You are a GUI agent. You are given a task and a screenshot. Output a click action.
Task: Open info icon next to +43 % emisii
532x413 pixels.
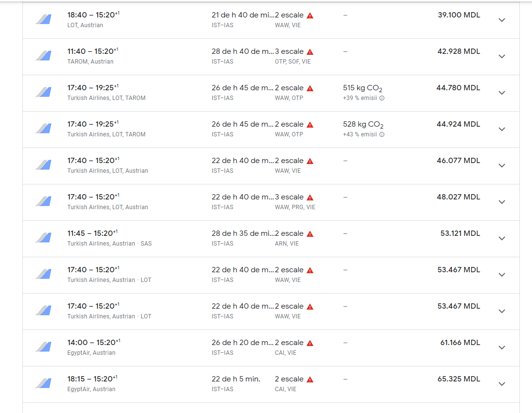pos(382,134)
